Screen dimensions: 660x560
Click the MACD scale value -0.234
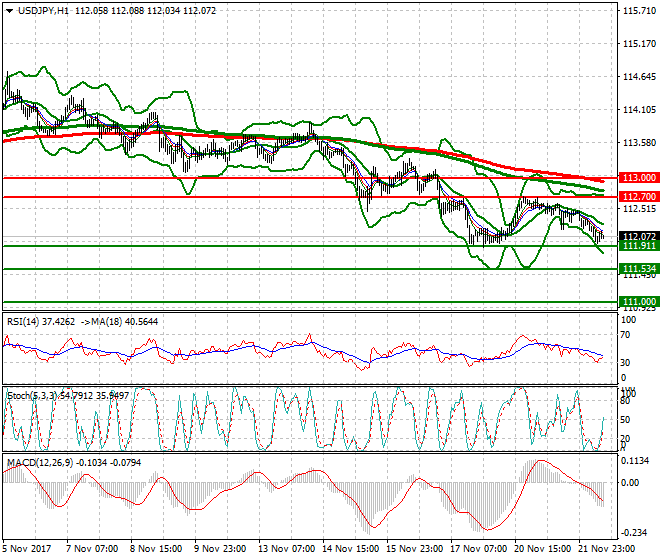coord(634,533)
